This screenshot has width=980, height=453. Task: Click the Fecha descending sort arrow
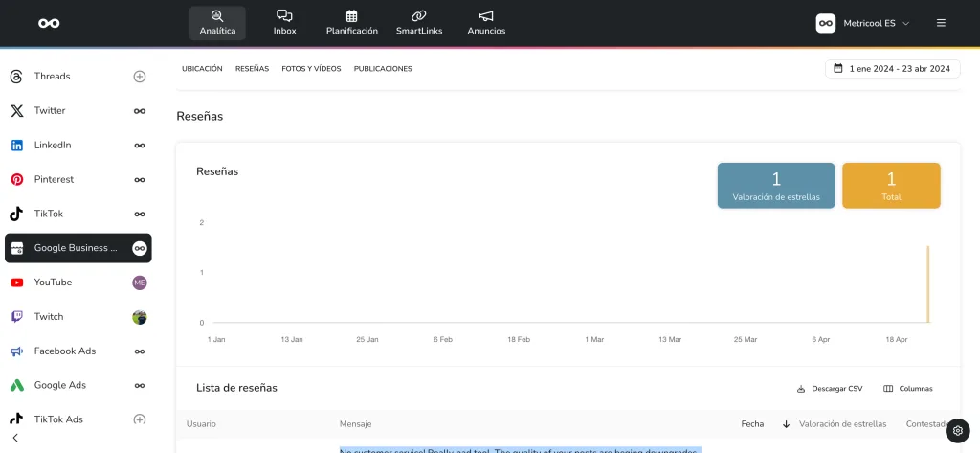pyautogui.click(x=787, y=424)
